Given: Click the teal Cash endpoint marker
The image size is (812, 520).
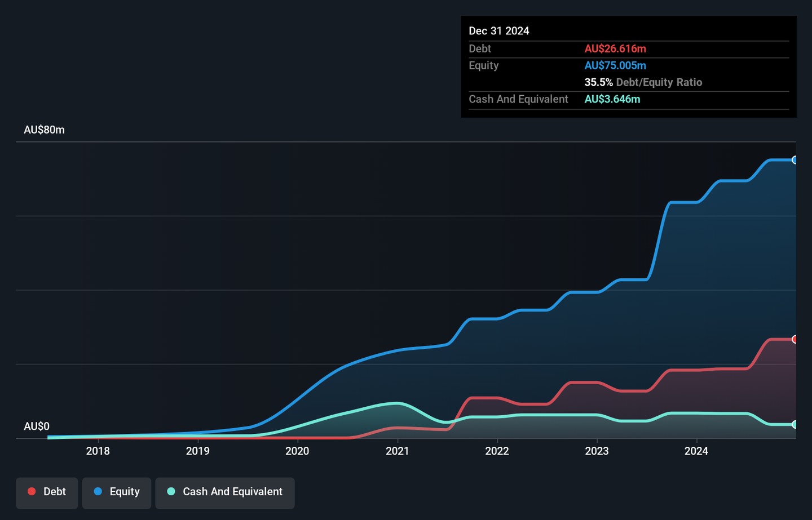Looking at the screenshot, I should [795, 424].
